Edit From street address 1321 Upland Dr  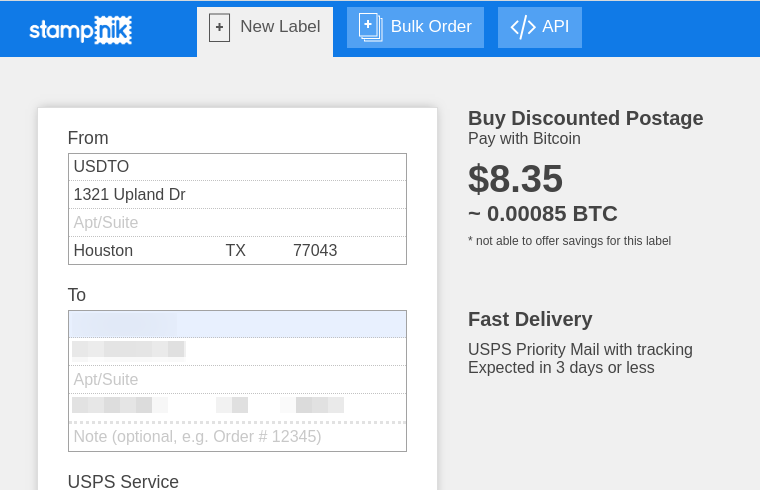pos(238,195)
